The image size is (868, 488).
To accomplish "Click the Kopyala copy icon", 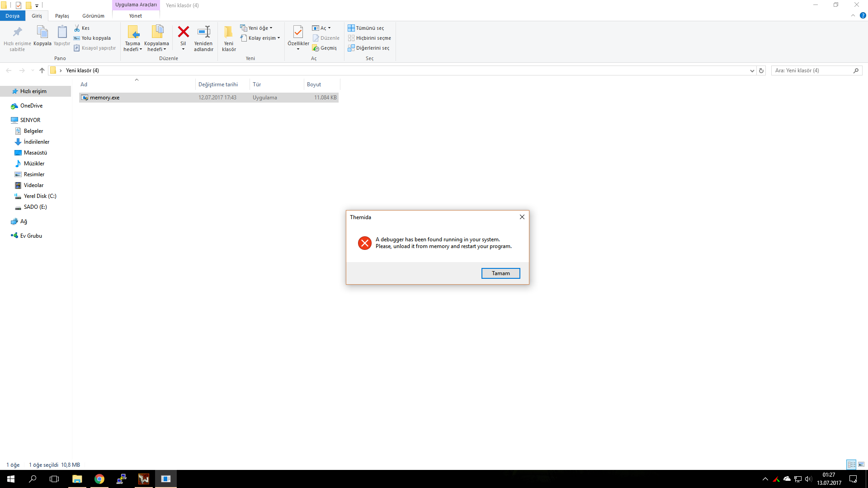I will [x=42, y=32].
